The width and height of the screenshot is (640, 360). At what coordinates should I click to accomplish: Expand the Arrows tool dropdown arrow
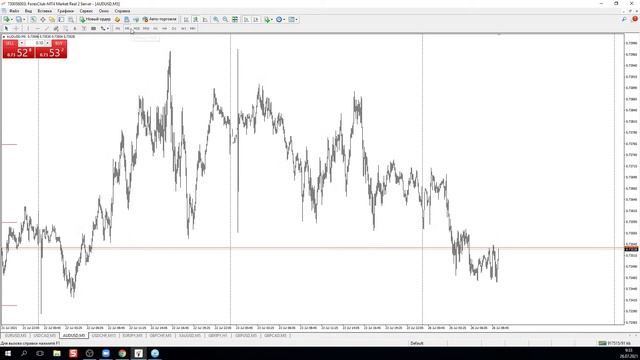click(x=108, y=29)
